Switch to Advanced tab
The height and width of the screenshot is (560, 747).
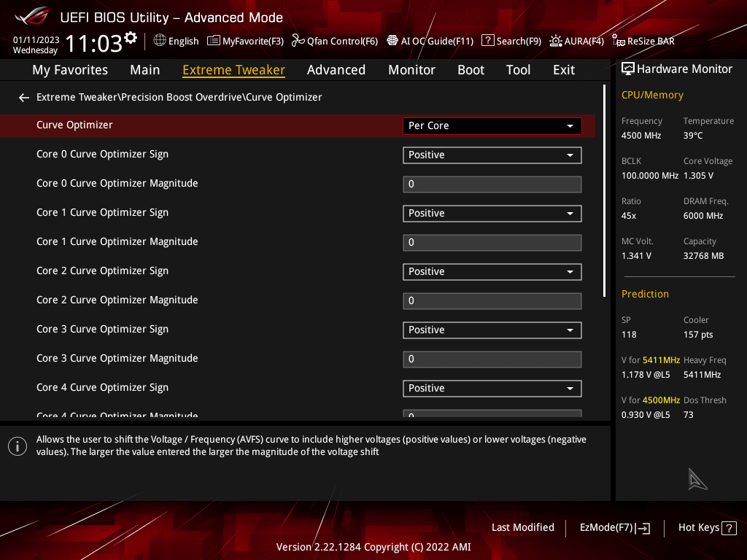(x=336, y=70)
